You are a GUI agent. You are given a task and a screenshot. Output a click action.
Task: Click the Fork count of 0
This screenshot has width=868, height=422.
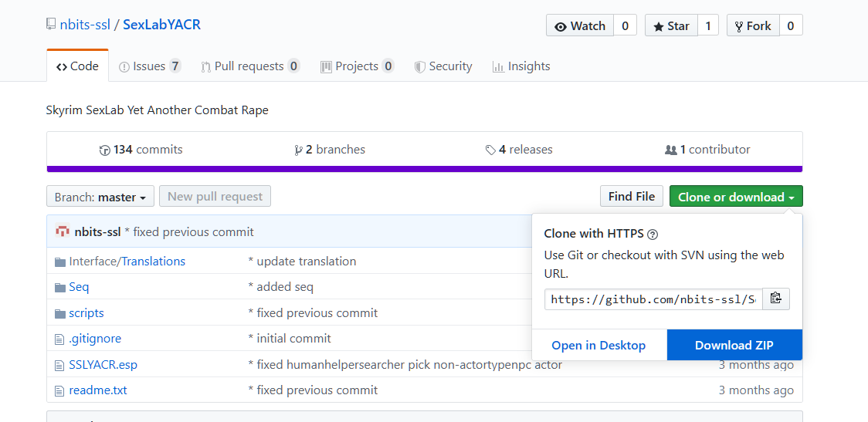[x=791, y=26]
